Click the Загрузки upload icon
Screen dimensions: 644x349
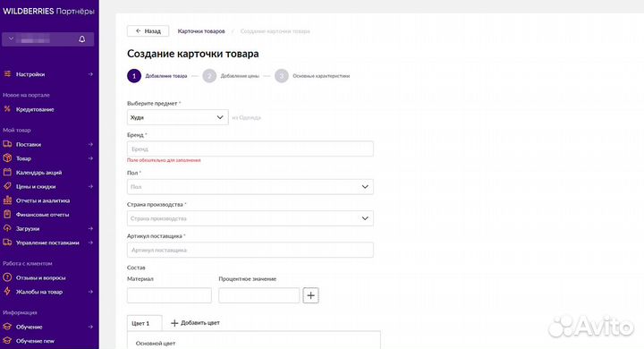tap(7, 228)
